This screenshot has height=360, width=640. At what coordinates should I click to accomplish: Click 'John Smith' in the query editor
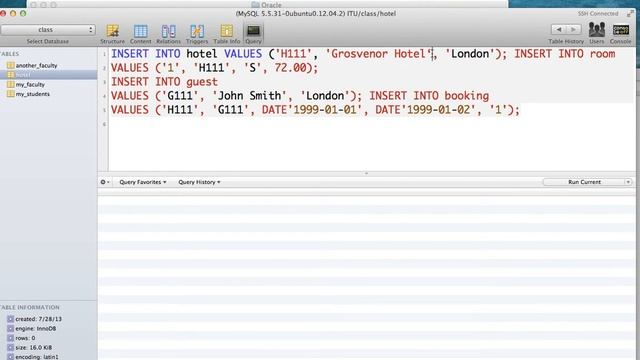click(249, 96)
